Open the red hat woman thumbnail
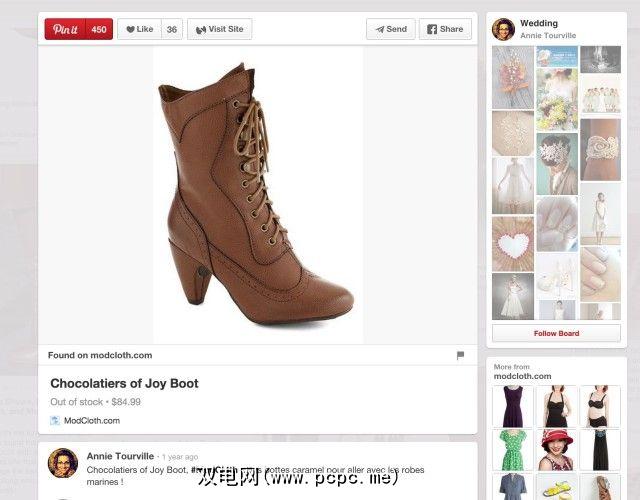640x500 pixels. [557, 450]
